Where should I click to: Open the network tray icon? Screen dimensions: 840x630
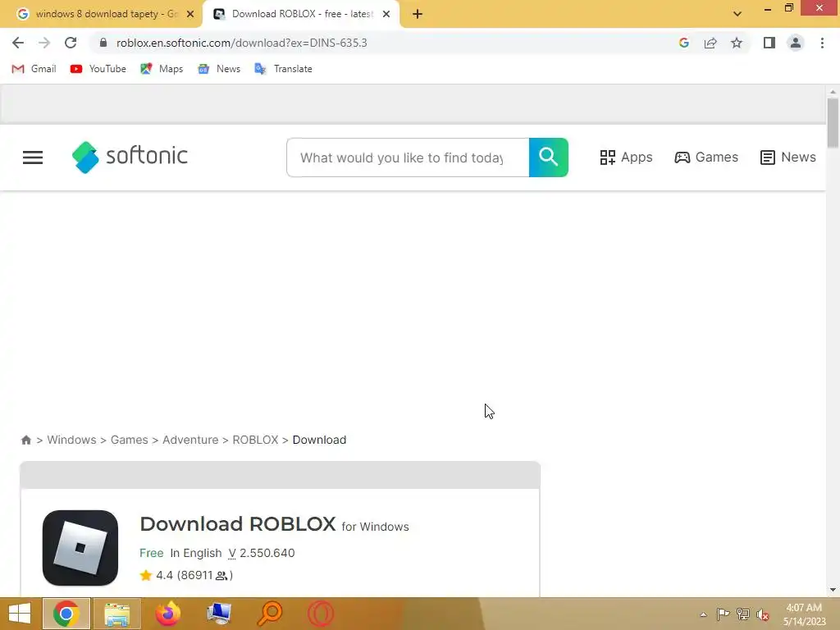[742, 614]
